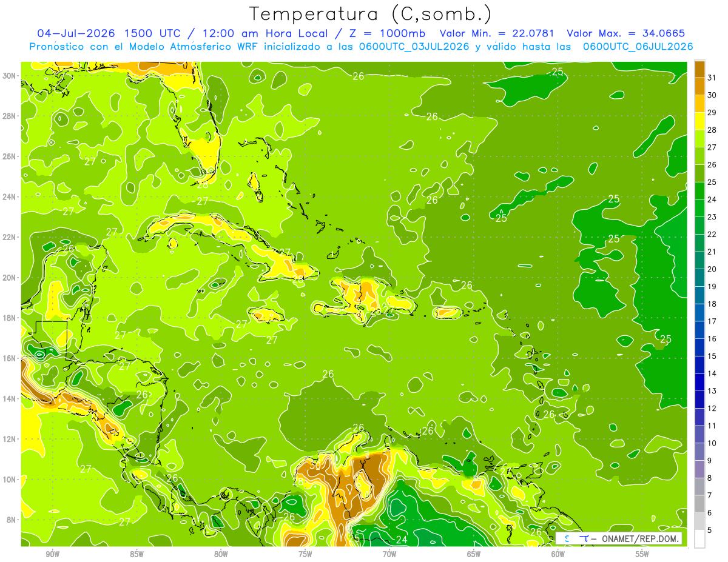Click the color scale label 31
The height and width of the screenshot is (562, 728).
click(712, 78)
